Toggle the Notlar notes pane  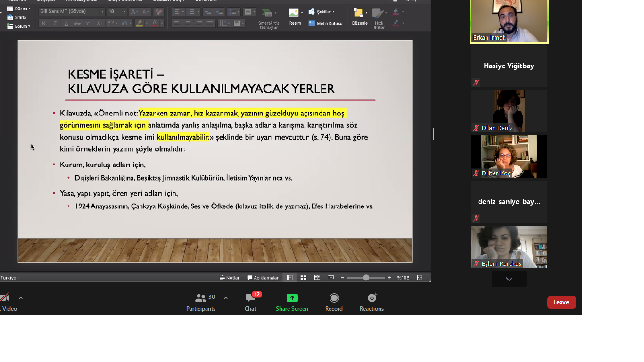[x=230, y=278]
